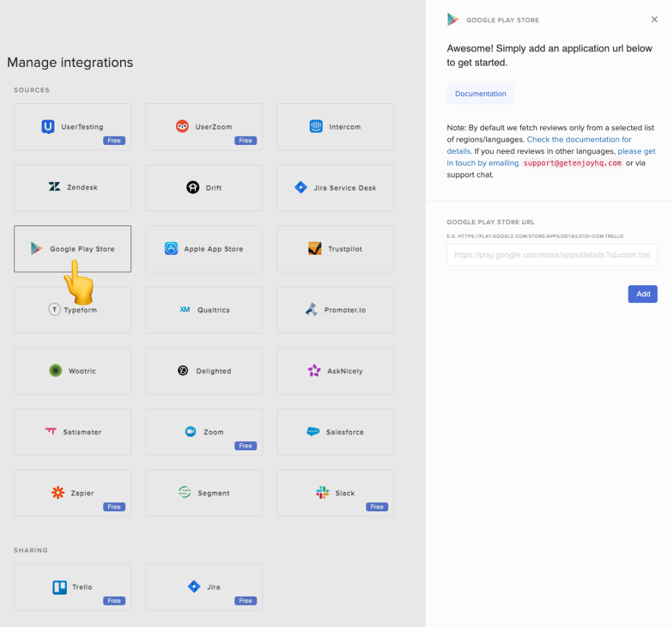
Task: Click the Trustpilot checkmark icon
Action: pyautogui.click(x=315, y=248)
